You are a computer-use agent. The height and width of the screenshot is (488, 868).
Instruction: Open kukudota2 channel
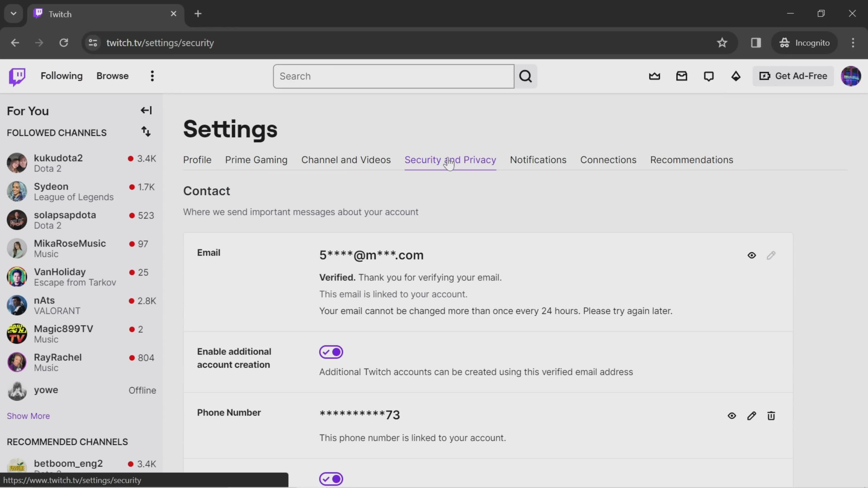tap(82, 163)
